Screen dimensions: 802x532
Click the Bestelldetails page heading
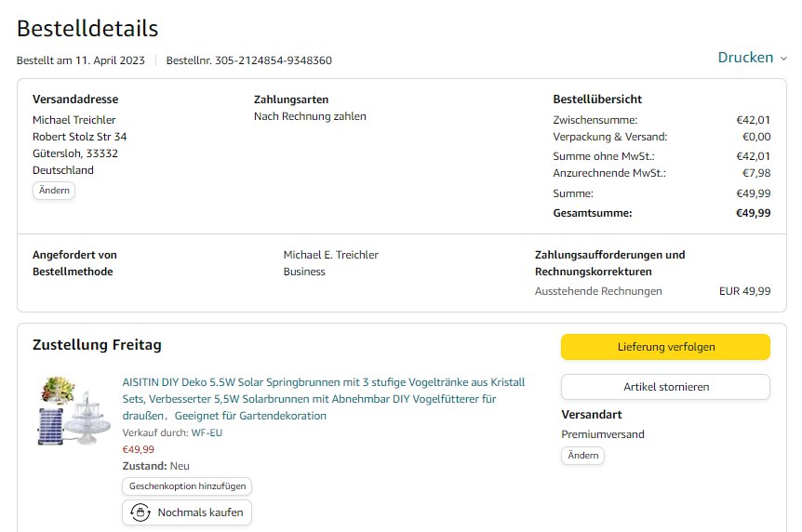point(87,29)
